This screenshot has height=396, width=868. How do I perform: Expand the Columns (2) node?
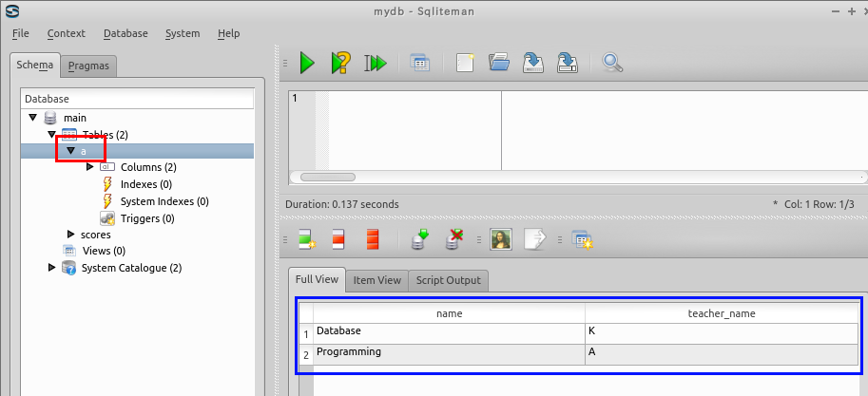point(90,166)
